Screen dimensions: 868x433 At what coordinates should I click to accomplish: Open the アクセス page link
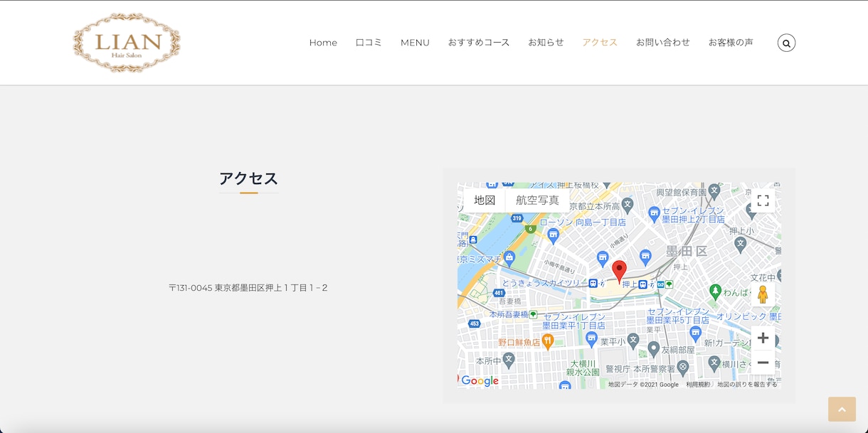click(600, 43)
